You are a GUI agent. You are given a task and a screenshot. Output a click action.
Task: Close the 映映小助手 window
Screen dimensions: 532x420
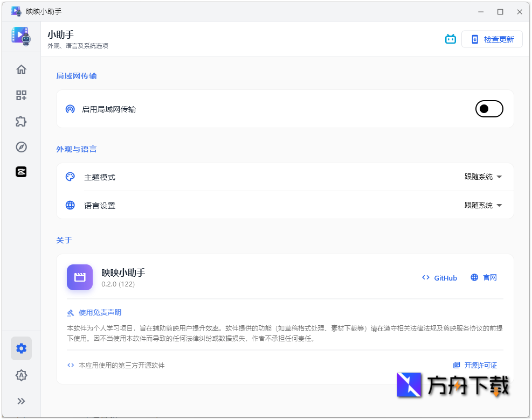(520, 12)
